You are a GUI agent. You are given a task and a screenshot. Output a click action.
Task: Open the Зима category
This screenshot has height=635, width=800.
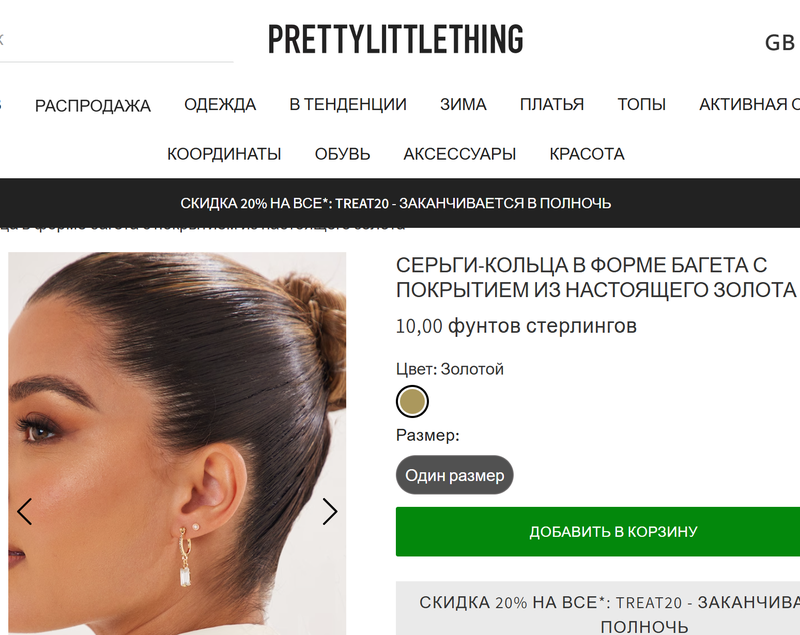[463, 105]
